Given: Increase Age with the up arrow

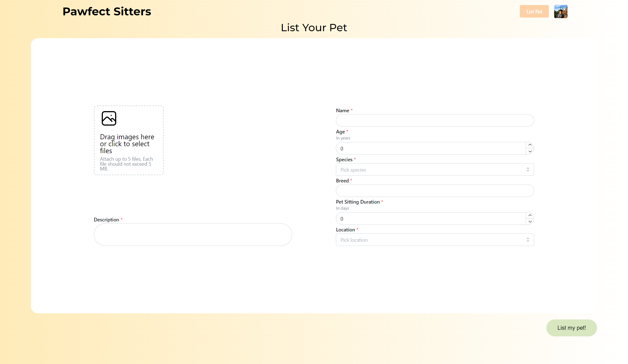Looking at the screenshot, I should [530, 145].
